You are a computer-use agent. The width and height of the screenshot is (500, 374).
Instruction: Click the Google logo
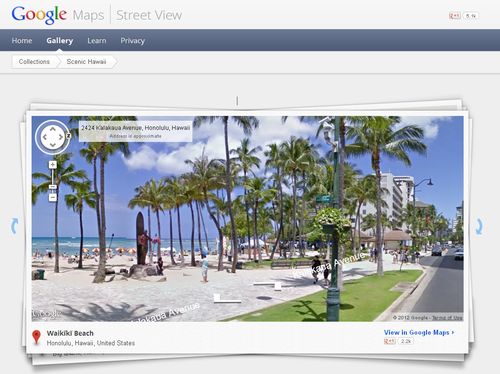tap(39, 15)
